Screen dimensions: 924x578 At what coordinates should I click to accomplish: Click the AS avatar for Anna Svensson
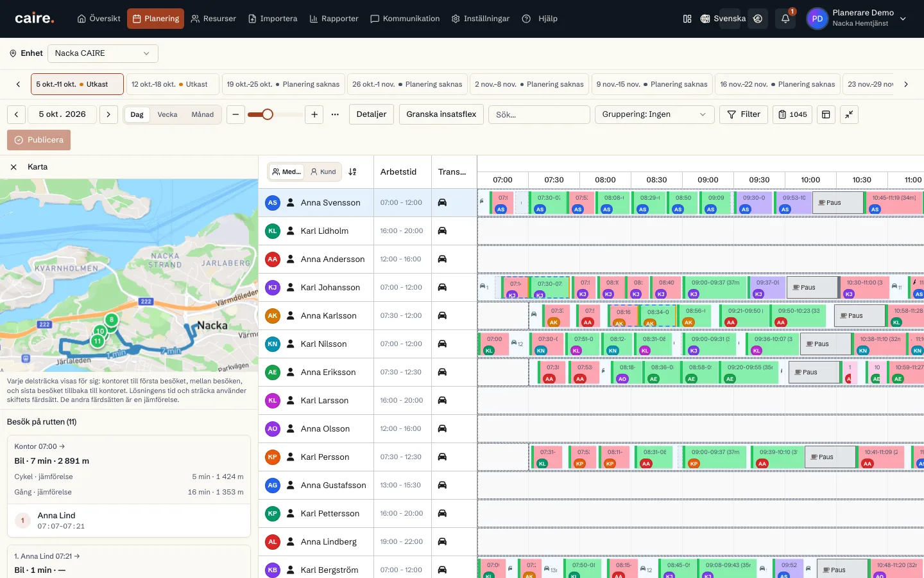pyautogui.click(x=273, y=202)
